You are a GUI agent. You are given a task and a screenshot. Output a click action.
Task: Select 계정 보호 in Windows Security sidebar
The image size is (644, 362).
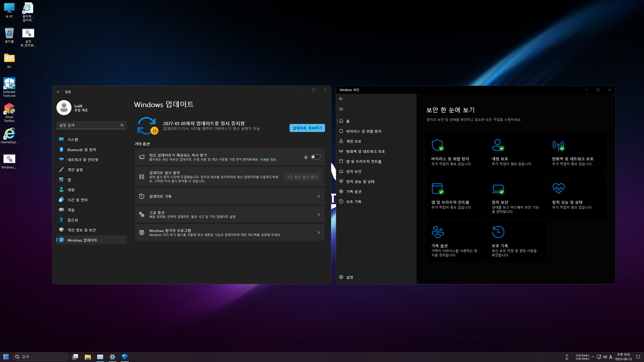376,141
